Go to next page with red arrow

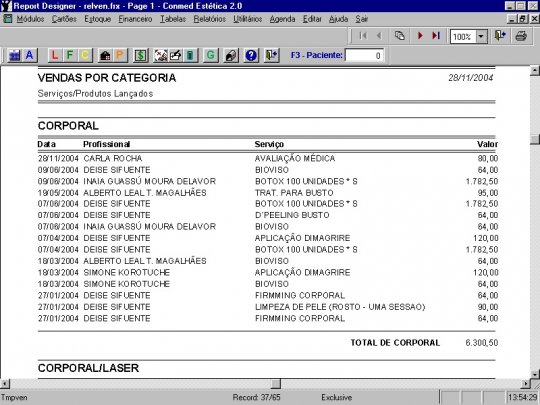420,36
